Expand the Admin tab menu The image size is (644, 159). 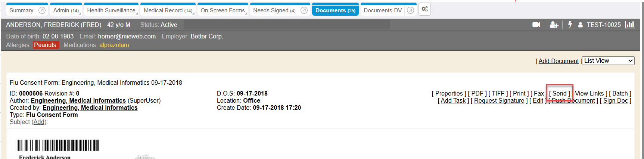tap(66, 10)
